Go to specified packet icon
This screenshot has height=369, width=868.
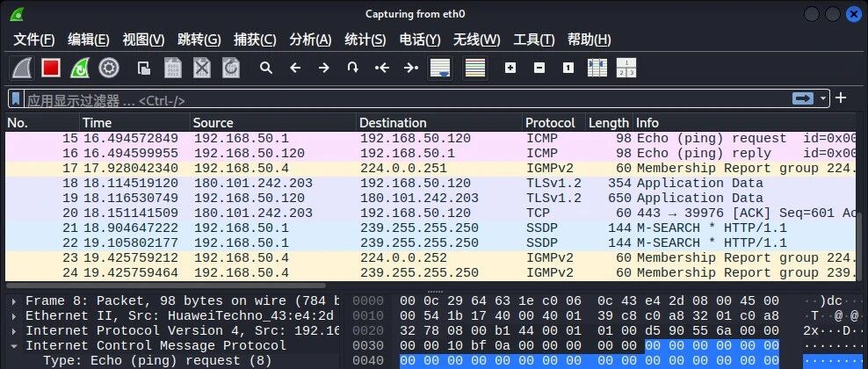click(x=352, y=68)
